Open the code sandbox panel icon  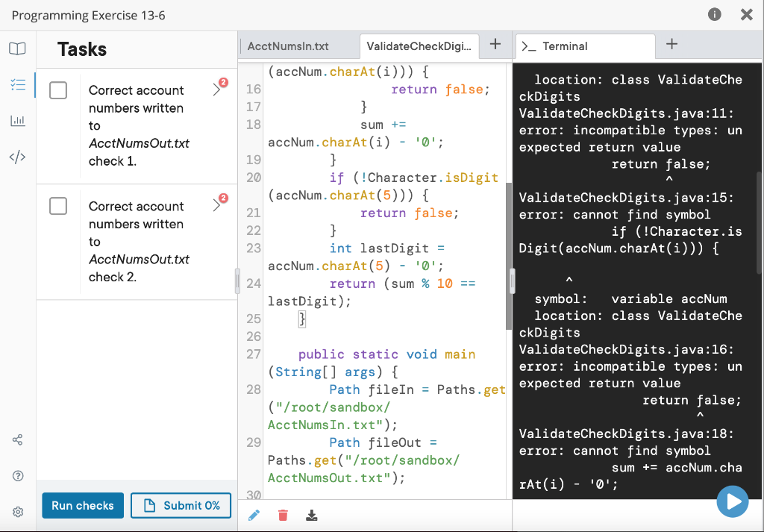point(17,156)
